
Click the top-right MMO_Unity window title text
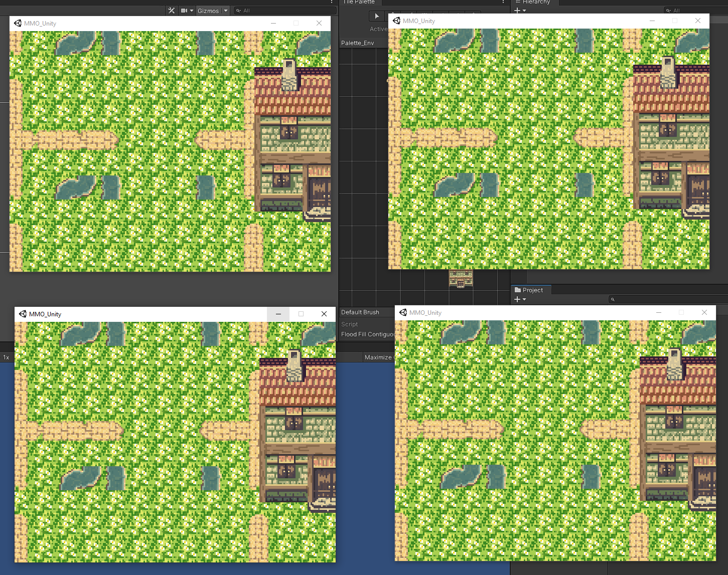click(x=419, y=21)
